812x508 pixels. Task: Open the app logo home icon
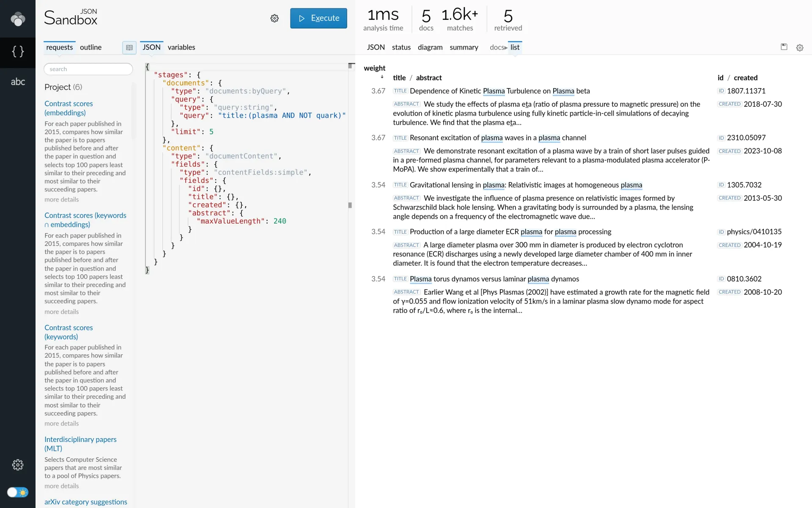[18, 19]
